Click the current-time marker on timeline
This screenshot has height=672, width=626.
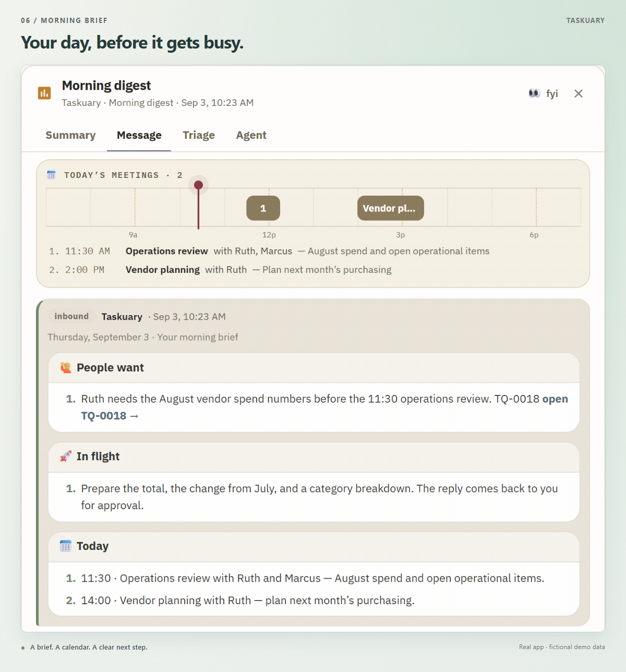pos(198,185)
